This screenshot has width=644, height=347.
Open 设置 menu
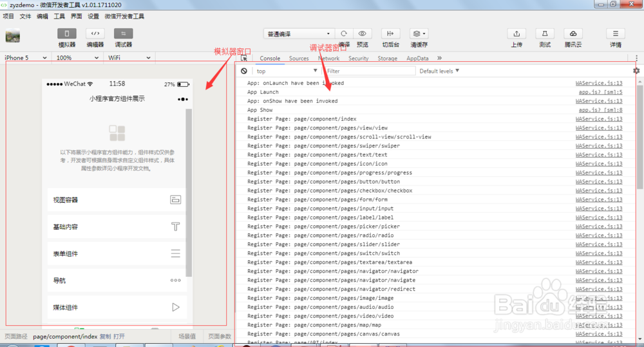point(93,17)
